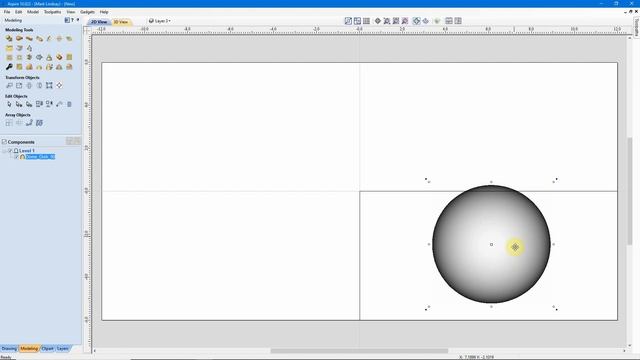
Task: Open the Gadgets menu
Action: click(x=87, y=12)
